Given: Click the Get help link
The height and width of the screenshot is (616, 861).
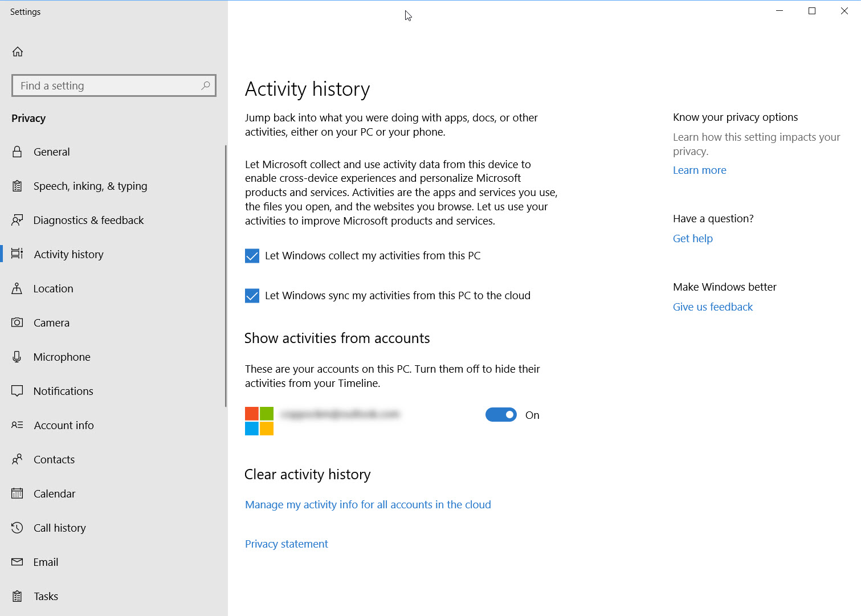Looking at the screenshot, I should pos(692,238).
